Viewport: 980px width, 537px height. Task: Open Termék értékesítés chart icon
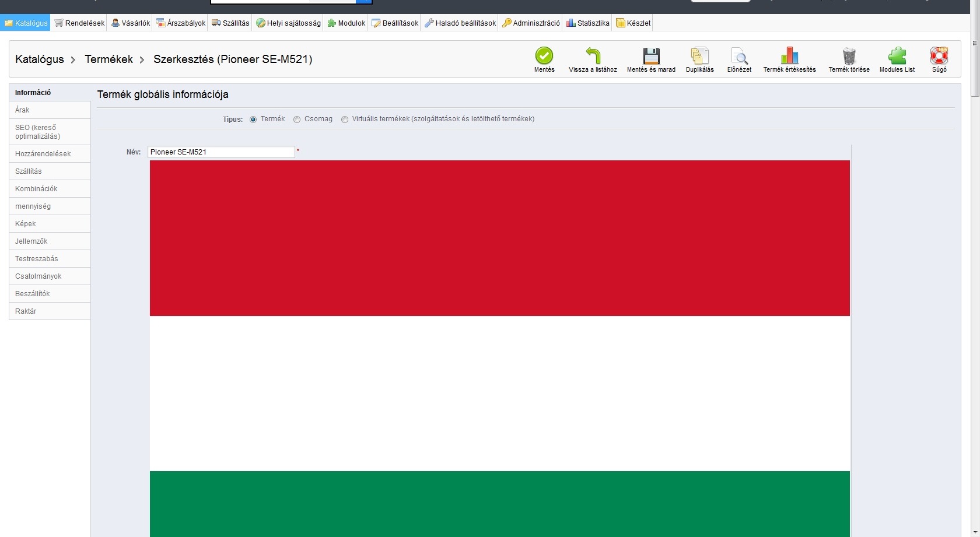[x=789, y=55]
